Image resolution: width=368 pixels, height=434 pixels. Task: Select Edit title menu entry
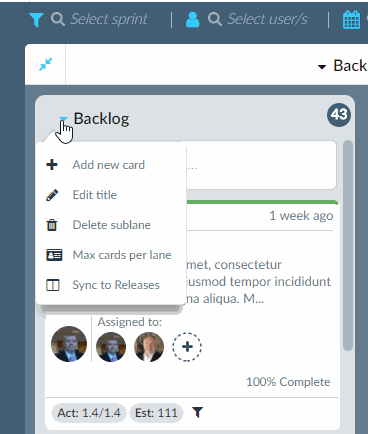[x=95, y=195]
